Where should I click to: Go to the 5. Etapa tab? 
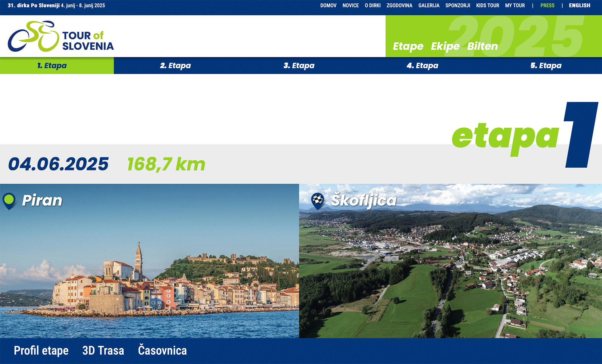click(x=546, y=66)
